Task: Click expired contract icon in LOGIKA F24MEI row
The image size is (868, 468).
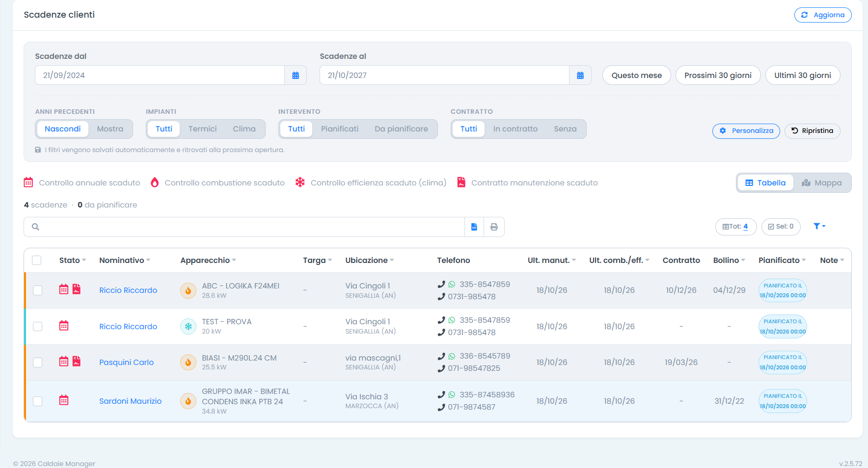Action: click(x=77, y=289)
